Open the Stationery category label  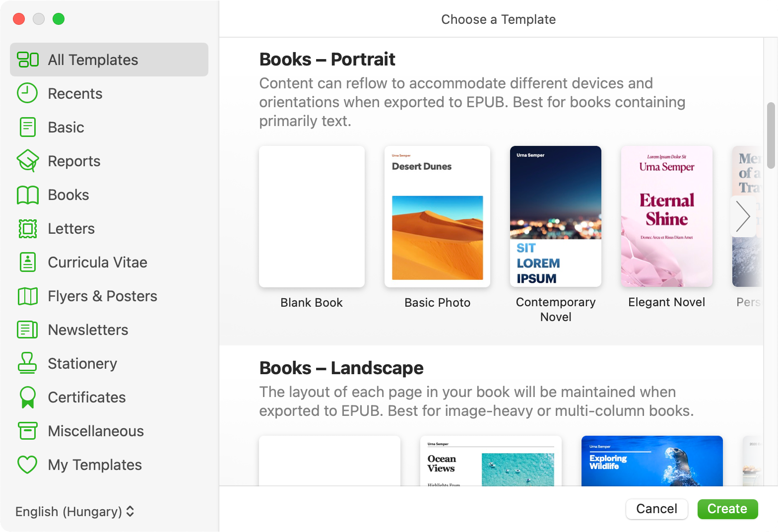pyautogui.click(x=82, y=364)
